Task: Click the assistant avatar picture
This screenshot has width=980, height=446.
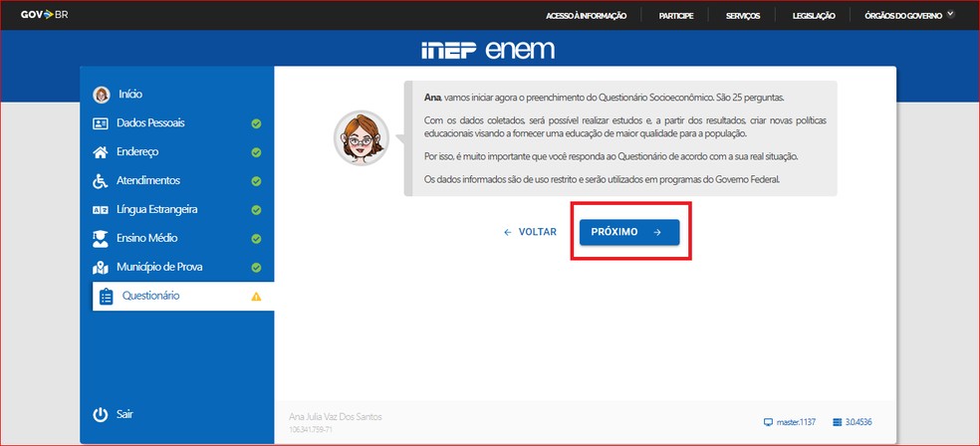Action: [362, 138]
